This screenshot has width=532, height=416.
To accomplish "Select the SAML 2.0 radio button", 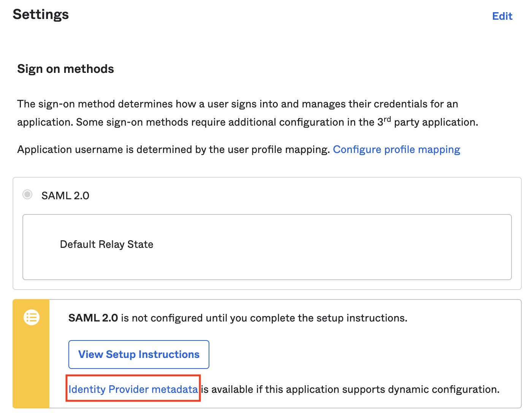I will coord(27,195).
